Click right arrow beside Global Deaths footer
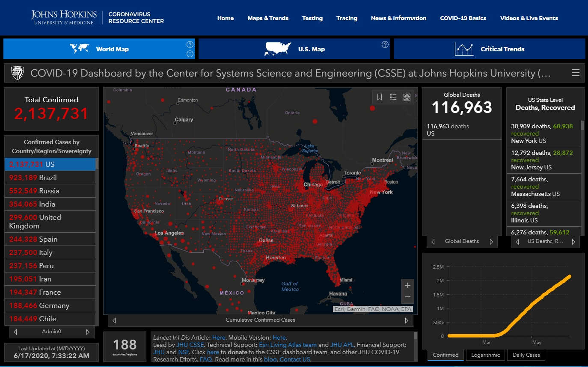 (491, 242)
